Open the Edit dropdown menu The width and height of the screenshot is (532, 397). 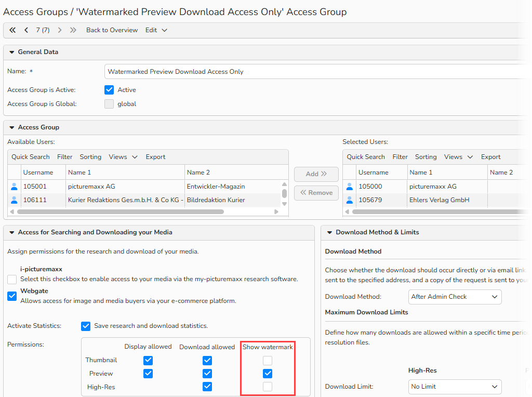pos(156,30)
